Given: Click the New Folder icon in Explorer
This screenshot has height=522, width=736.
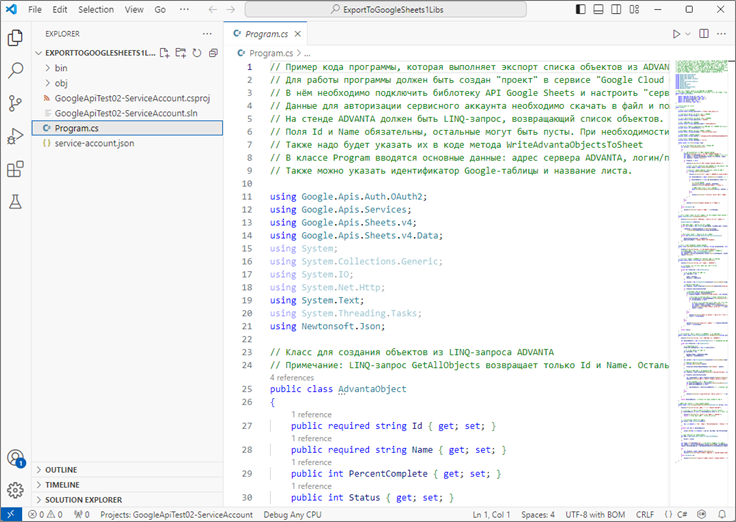Looking at the screenshot, I should 181,53.
